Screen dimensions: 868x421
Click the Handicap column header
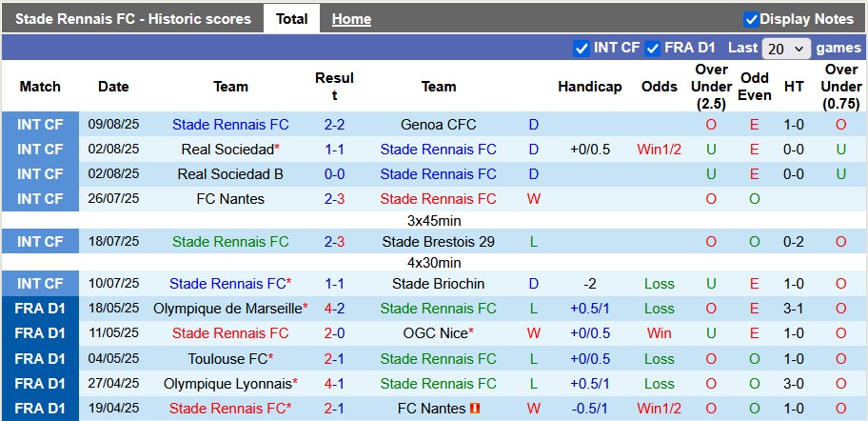[589, 87]
